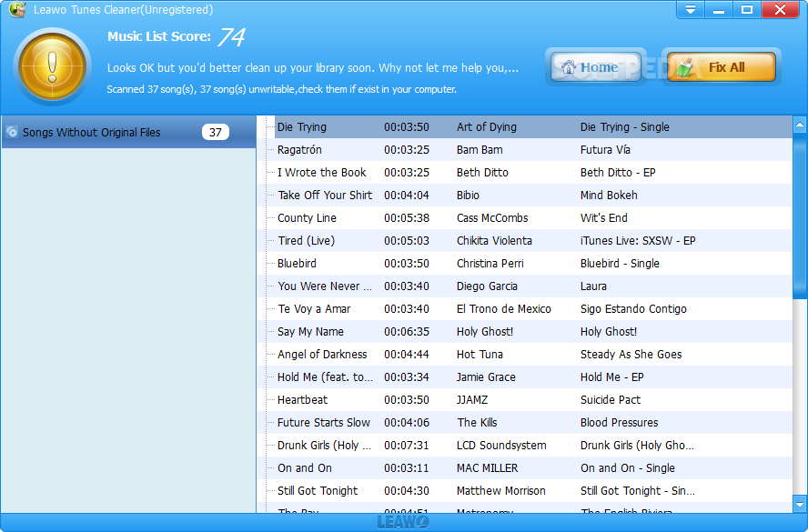Click artist Diego Garcia
Image resolution: width=808 pixels, height=532 pixels.
coord(487,286)
